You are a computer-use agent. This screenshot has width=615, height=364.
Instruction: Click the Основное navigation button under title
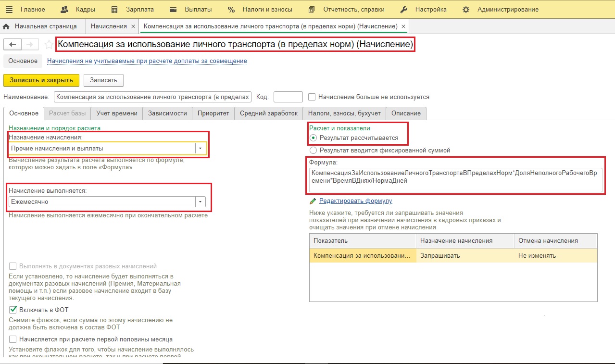tap(23, 61)
